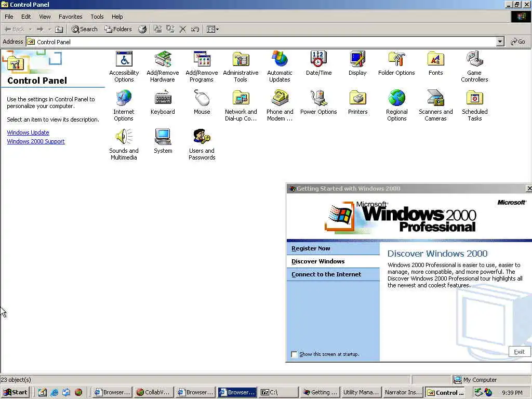Click the Windows Update link
The width and height of the screenshot is (532, 399).
pyautogui.click(x=28, y=132)
